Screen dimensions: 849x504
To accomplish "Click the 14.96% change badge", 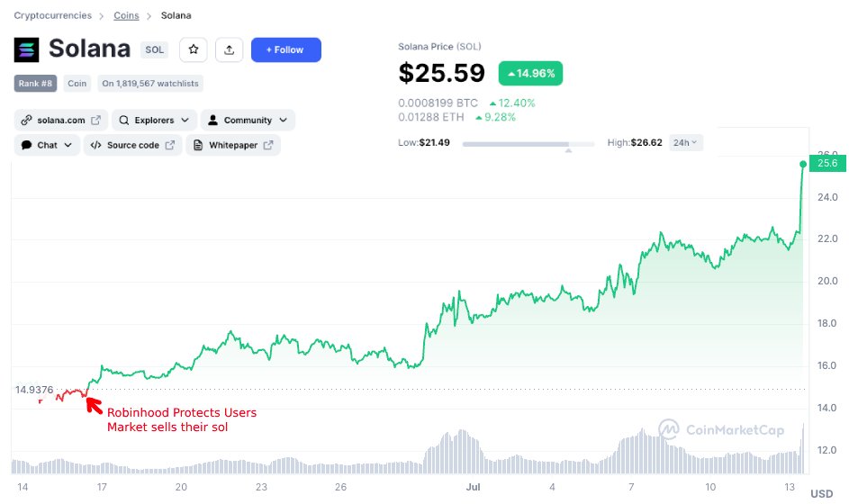I will coord(530,74).
